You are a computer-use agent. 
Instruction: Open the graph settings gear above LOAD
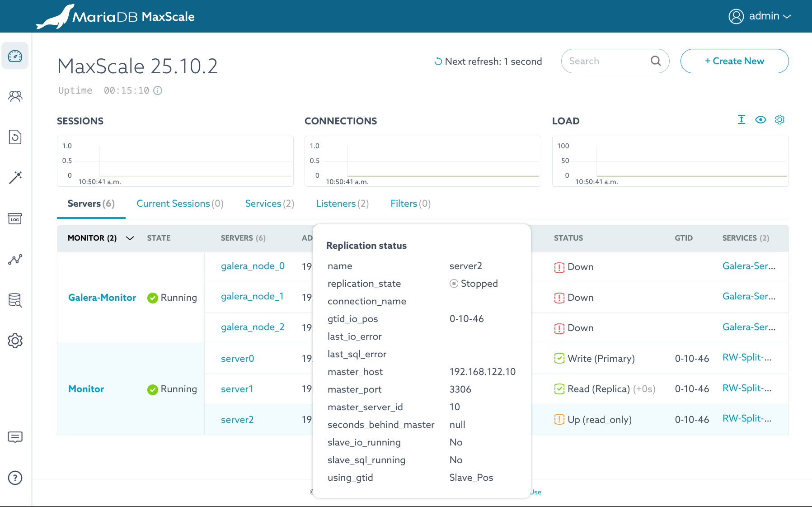779,120
